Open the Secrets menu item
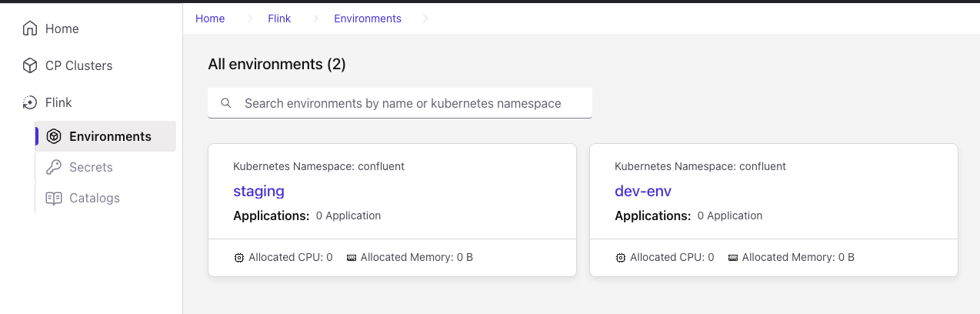 (91, 167)
